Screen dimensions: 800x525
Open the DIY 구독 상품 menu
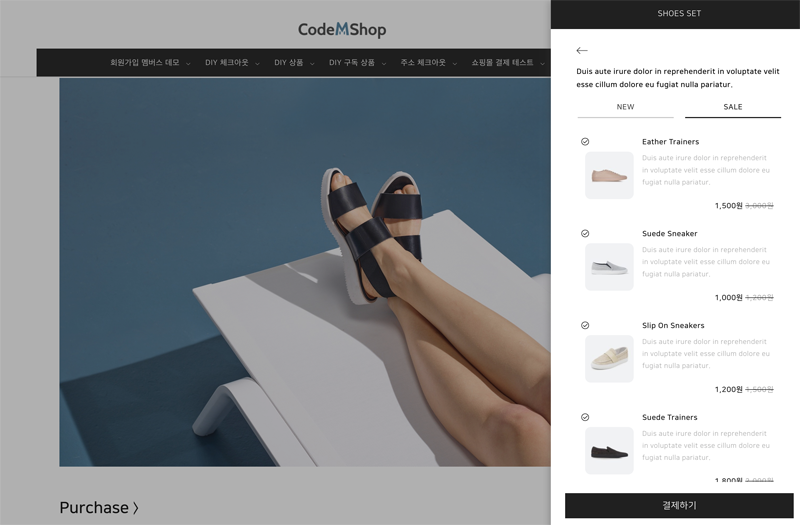(x=357, y=63)
